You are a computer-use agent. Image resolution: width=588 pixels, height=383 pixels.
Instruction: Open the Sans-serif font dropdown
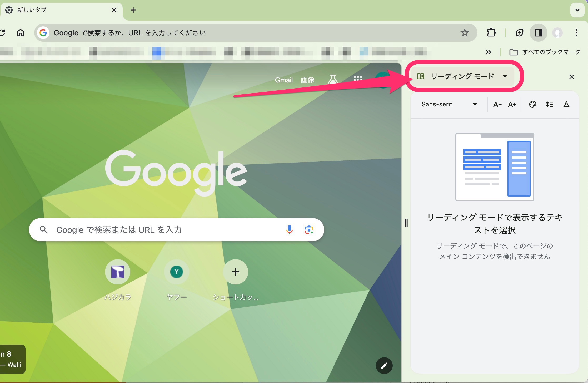coord(449,104)
